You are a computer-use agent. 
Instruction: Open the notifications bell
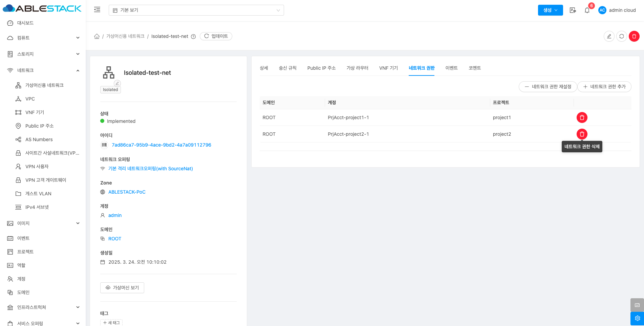pyautogui.click(x=587, y=10)
